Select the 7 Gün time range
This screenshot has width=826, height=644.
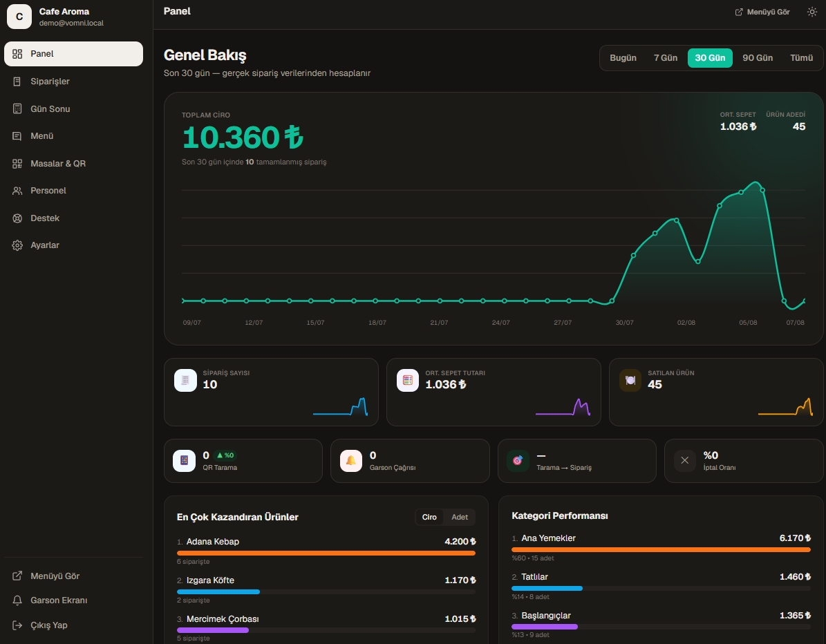[x=666, y=58]
